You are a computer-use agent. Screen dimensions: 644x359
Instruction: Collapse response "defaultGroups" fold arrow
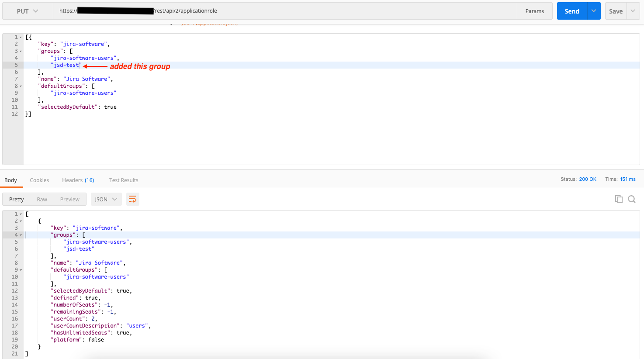[21, 270]
